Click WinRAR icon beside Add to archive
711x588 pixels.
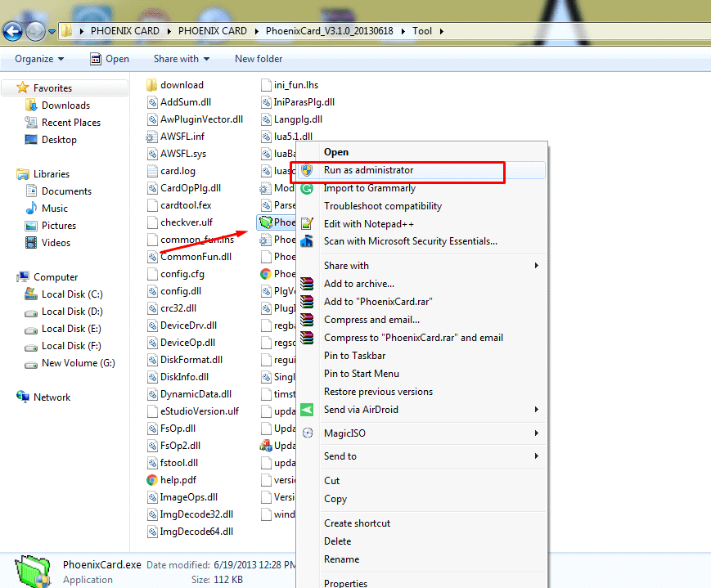307,283
